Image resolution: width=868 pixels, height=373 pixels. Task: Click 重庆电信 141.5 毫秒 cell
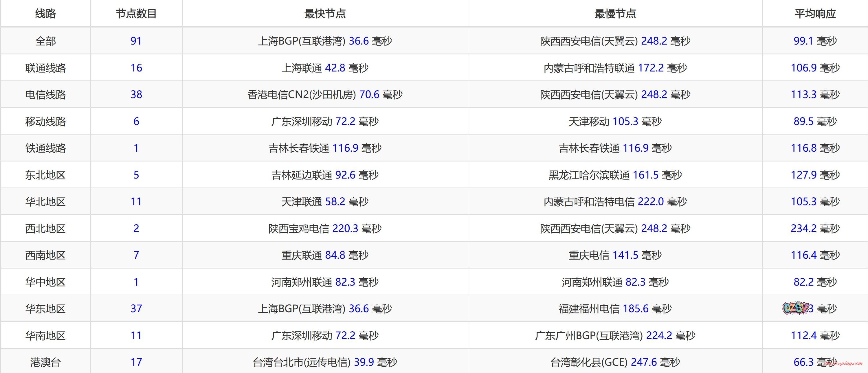click(615, 255)
